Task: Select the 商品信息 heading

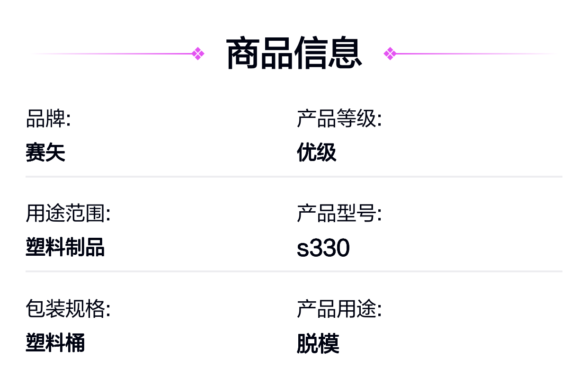Action: coord(294,54)
